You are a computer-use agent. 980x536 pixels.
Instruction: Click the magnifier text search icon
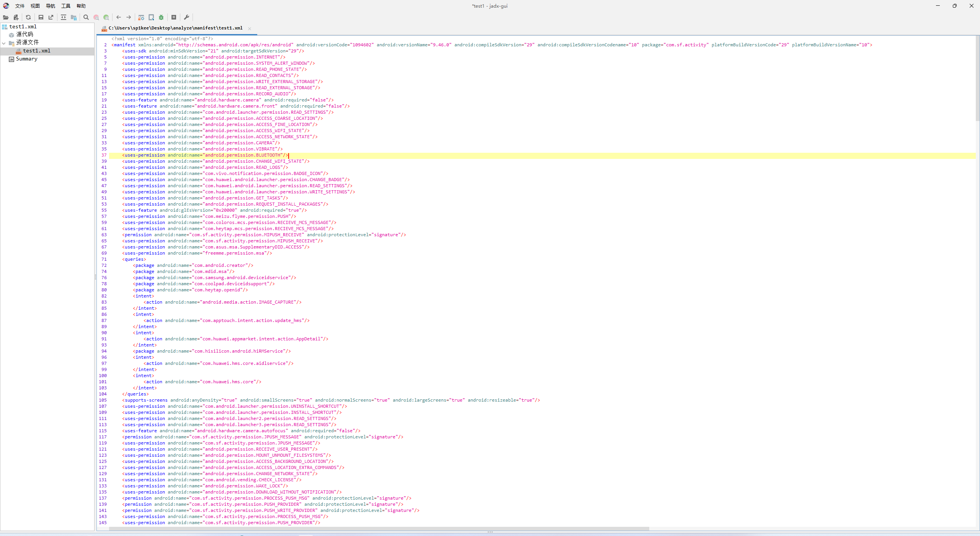pyautogui.click(x=86, y=17)
